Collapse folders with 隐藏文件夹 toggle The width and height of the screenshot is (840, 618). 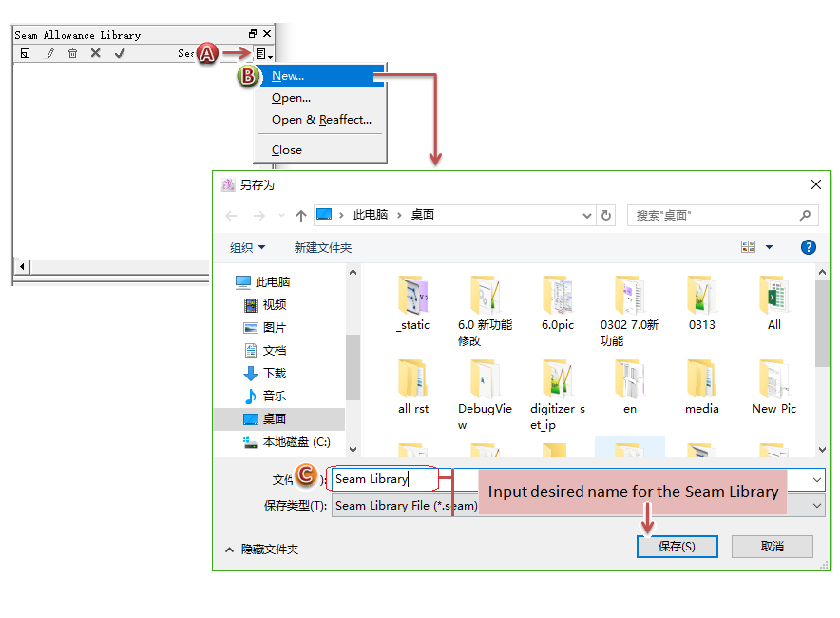click(x=262, y=550)
